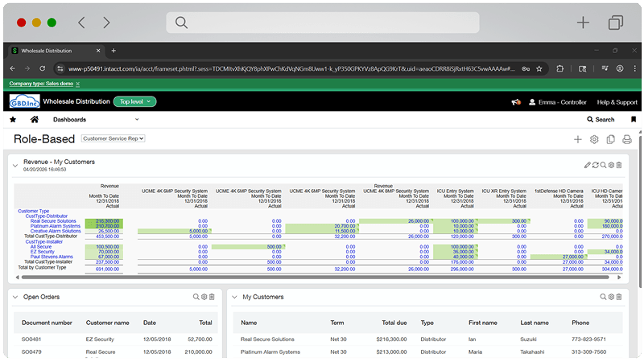Viewport: 644px width, 362px height.
Task: Dismiss the Company type Sales demo banner
Action: pos(77,84)
